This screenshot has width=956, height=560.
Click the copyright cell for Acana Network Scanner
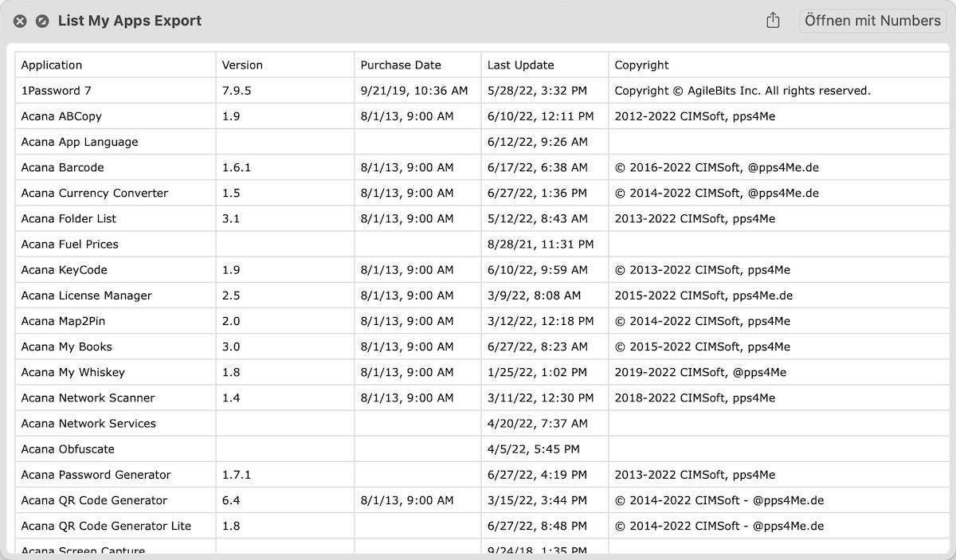(778, 397)
